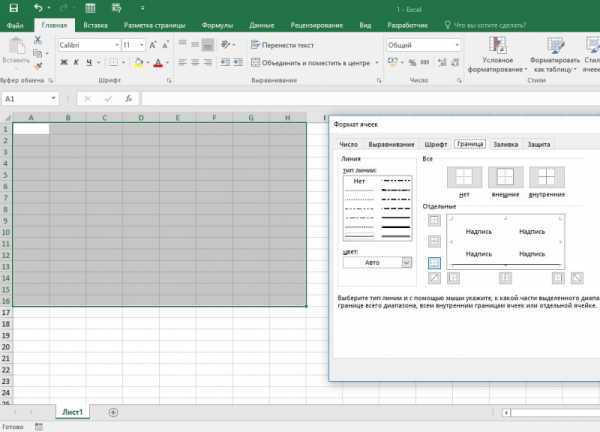Toggle bold formatting with Ж button
The image size is (600, 432).
point(64,62)
